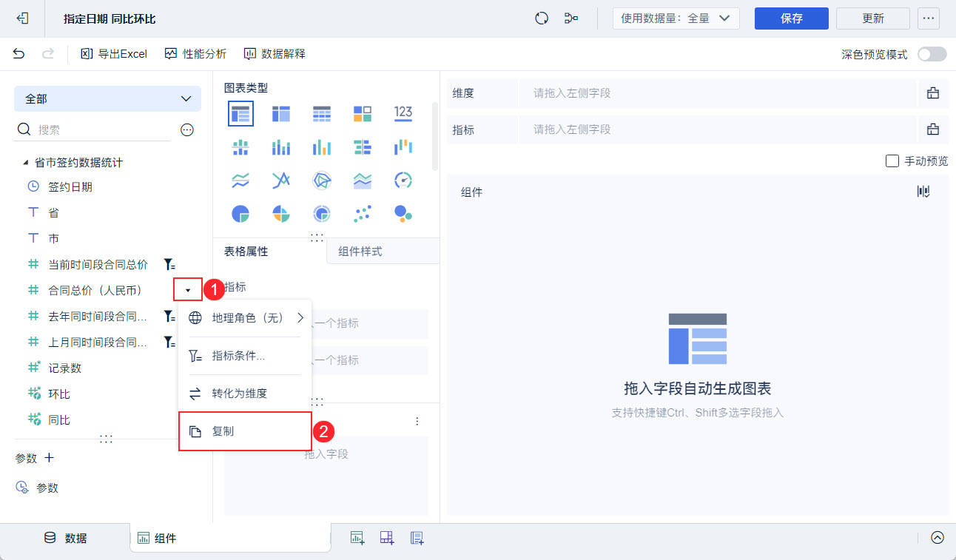956x560 pixels.
Task: Switch to 数据 tab at bottom
Action: 66,538
